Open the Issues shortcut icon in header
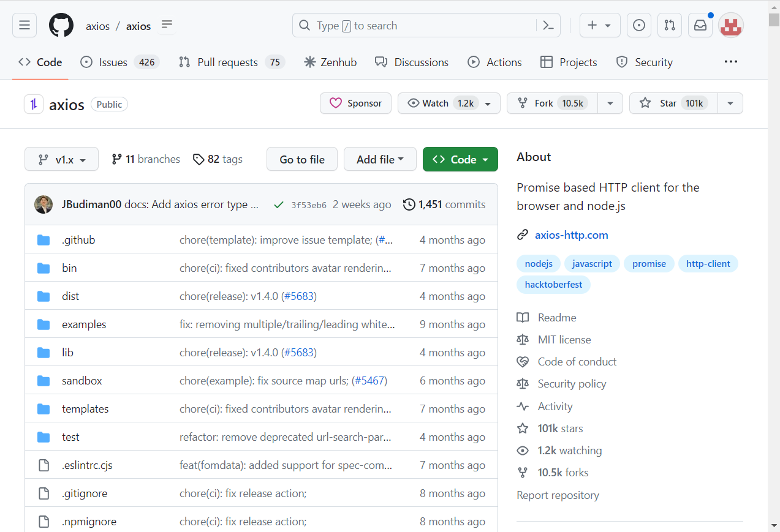Screen dimensions: 780x532 638,25
